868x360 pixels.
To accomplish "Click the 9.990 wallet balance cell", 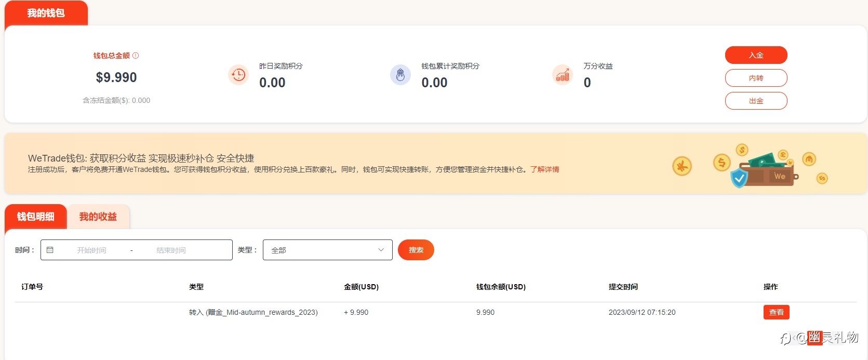I will click(x=486, y=312).
